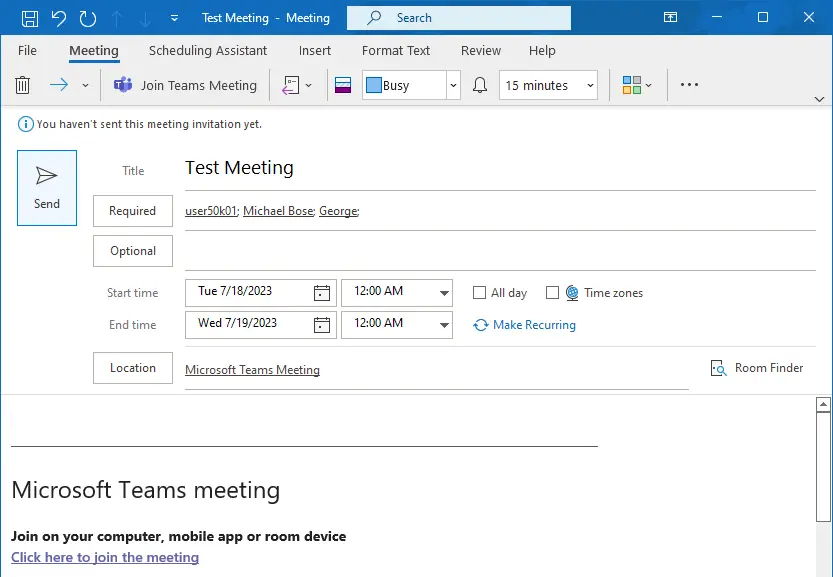
Task: Open the end date calendar picker icon
Action: (x=322, y=325)
